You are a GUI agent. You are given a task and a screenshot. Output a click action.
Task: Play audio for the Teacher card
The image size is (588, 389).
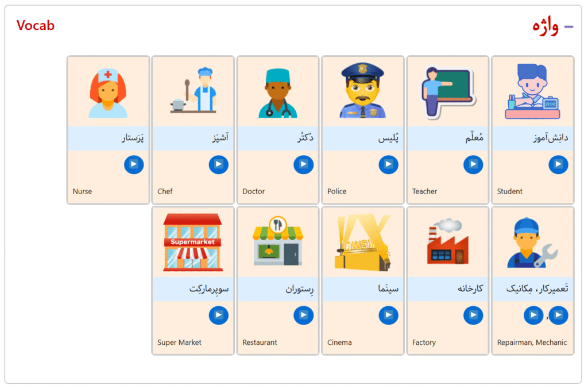pos(473,165)
